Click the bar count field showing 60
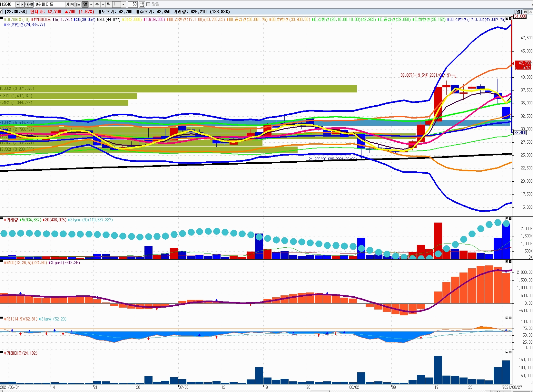 click(x=133, y=4)
